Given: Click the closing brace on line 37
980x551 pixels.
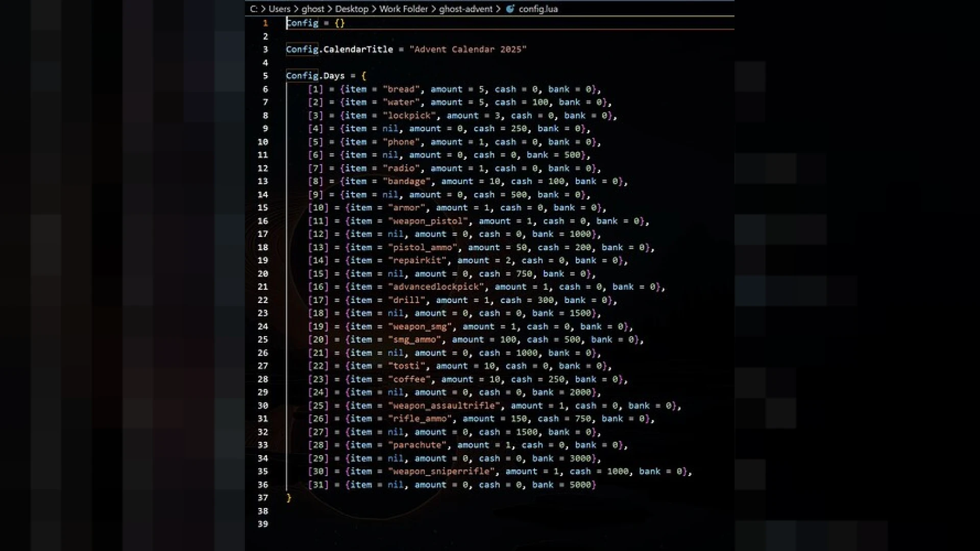Looking at the screenshot, I should (289, 497).
